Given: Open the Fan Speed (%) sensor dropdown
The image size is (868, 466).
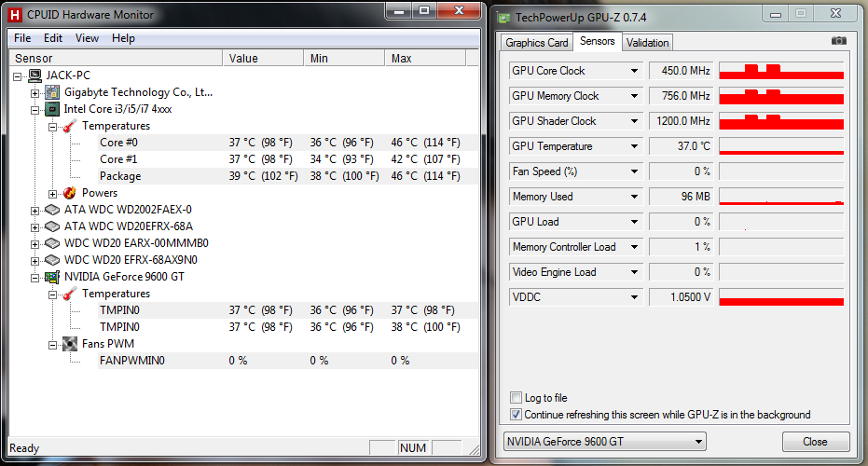Looking at the screenshot, I should (x=634, y=171).
